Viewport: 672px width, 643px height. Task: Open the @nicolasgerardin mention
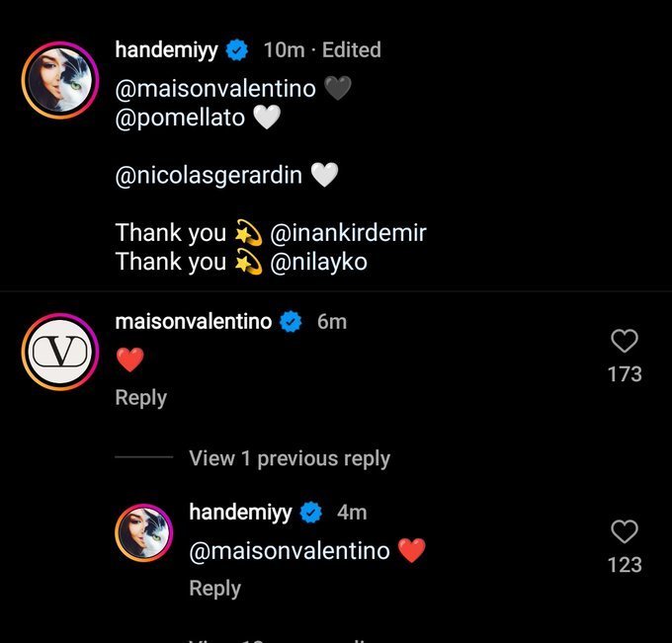coord(209,176)
